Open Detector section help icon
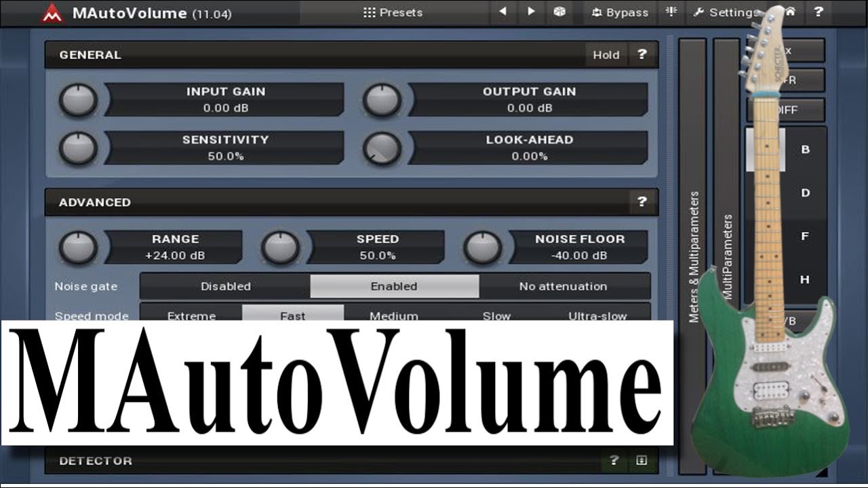This screenshot has height=488, width=868. click(x=614, y=460)
